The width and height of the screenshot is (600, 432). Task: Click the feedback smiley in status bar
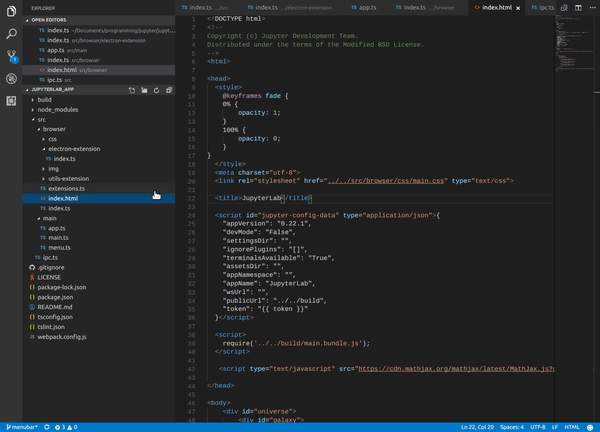(590, 427)
